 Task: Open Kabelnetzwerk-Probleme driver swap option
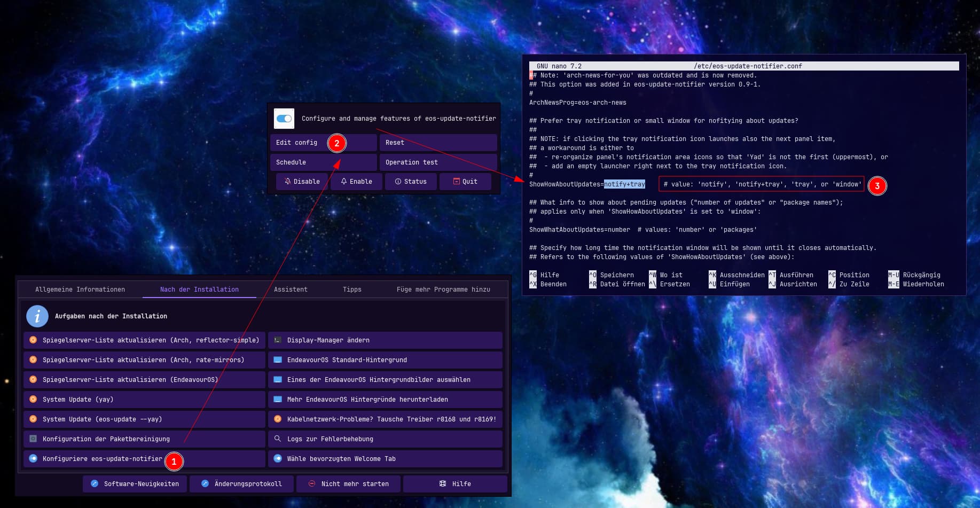coord(385,419)
